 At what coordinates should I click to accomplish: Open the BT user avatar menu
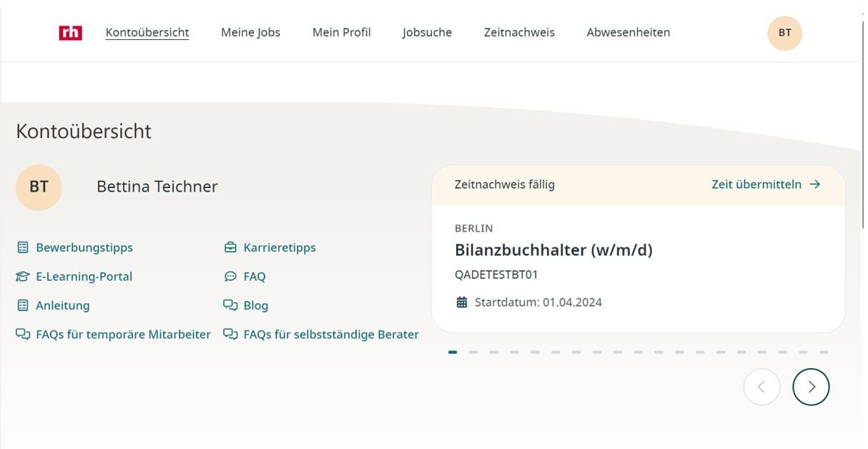pyautogui.click(x=784, y=33)
